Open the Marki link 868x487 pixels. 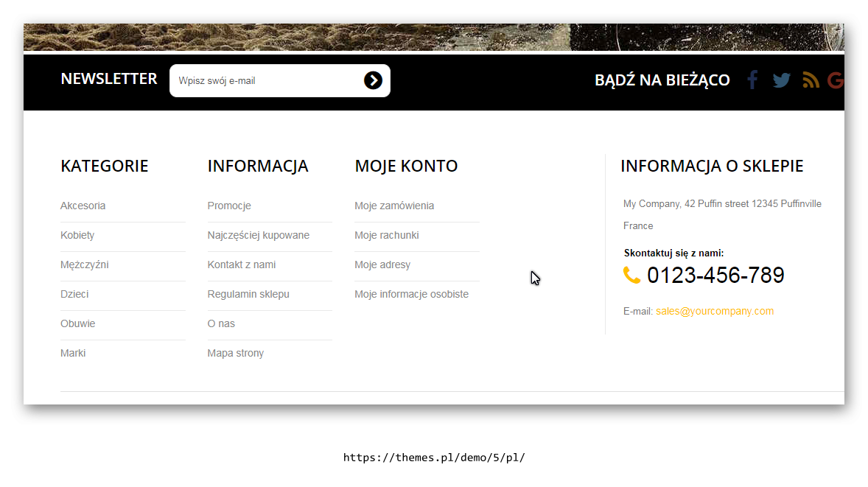(x=73, y=353)
